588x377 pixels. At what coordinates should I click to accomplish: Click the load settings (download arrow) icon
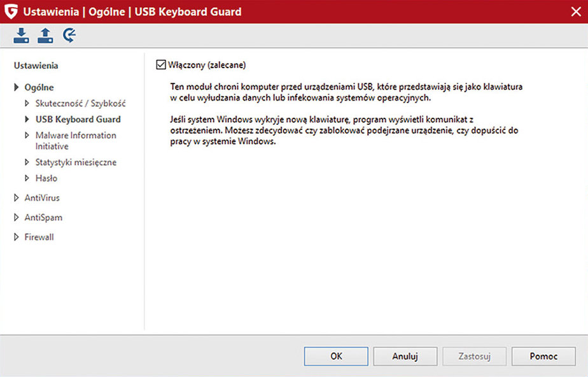tap(22, 36)
